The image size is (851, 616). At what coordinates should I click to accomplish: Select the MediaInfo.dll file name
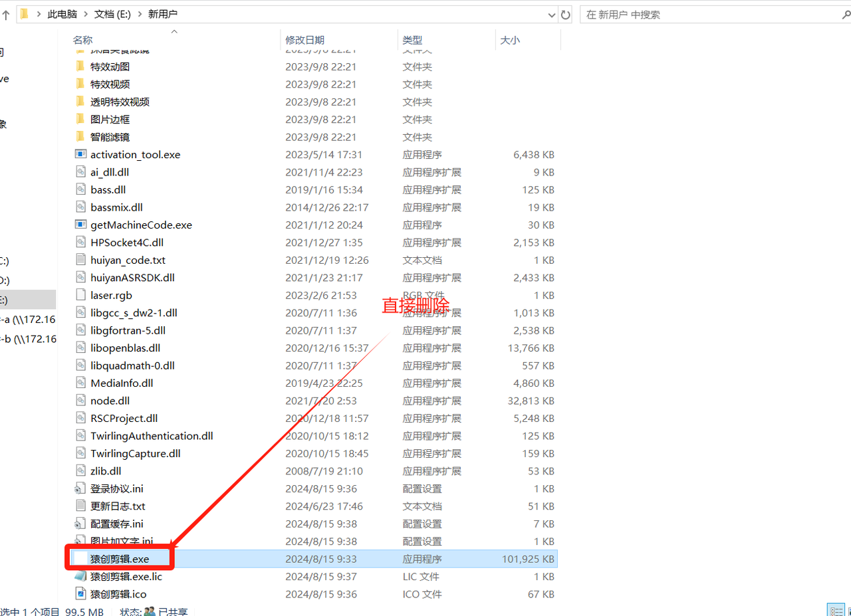pos(122,383)
